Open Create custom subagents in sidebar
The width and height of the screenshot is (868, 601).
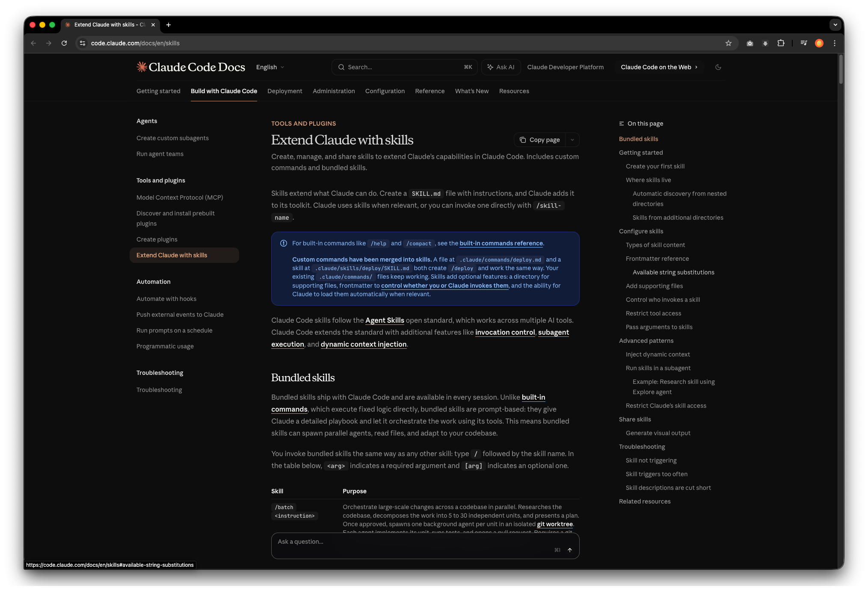coord(172,138)
